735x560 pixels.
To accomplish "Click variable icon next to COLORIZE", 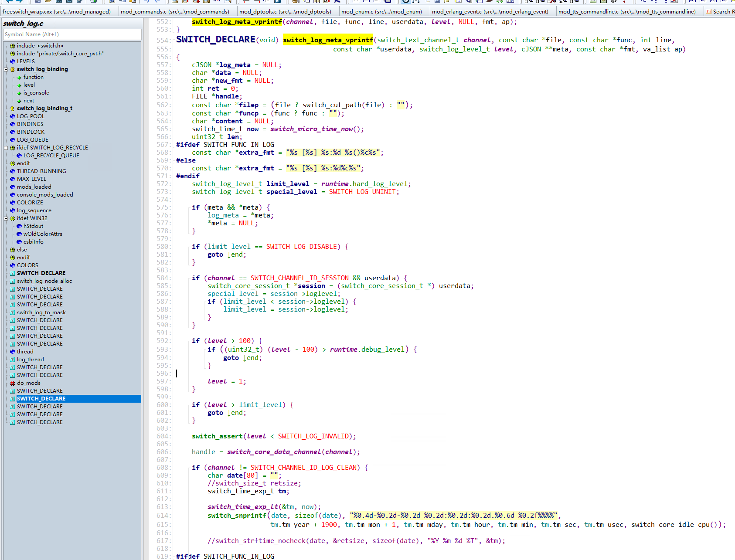I will tap(13, 203).
